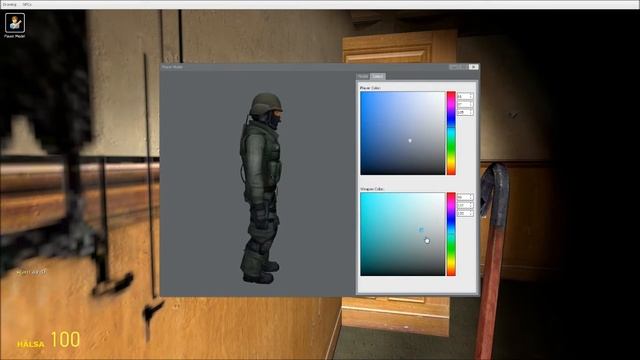Open the Player Model desktop icon
Screen dimensions: 640x360
pyautogui.click(x=15, y=25)
